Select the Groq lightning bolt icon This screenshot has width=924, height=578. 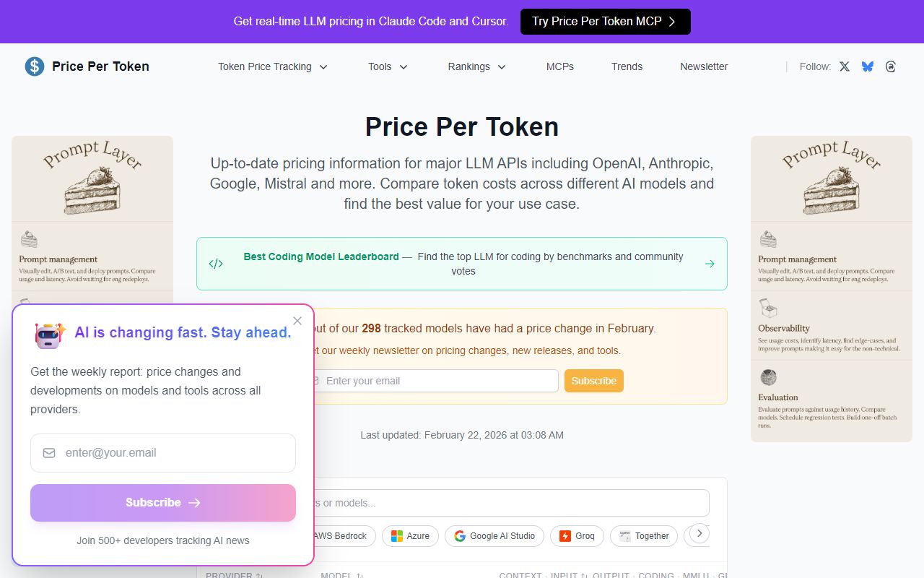[565, 536]
